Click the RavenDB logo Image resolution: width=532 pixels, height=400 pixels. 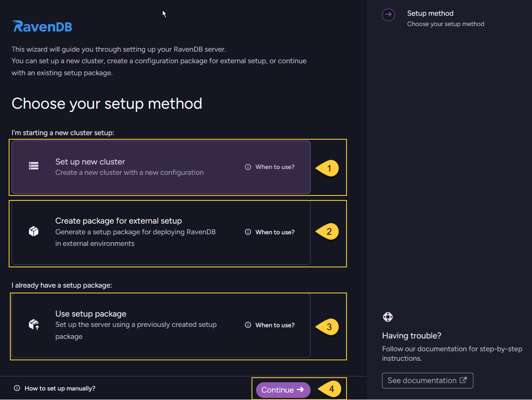click(42, 26)
